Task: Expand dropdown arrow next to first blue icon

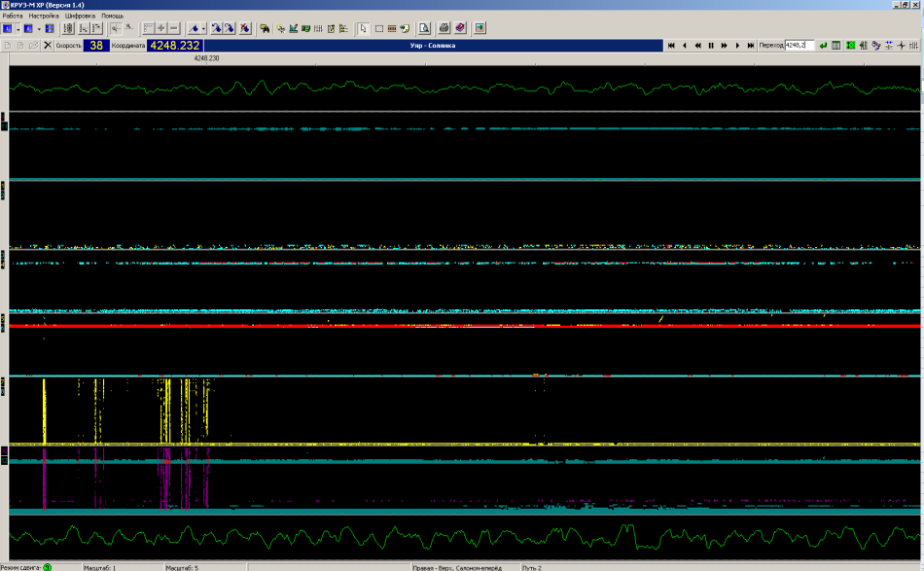Action: click(x=18, y=28)
